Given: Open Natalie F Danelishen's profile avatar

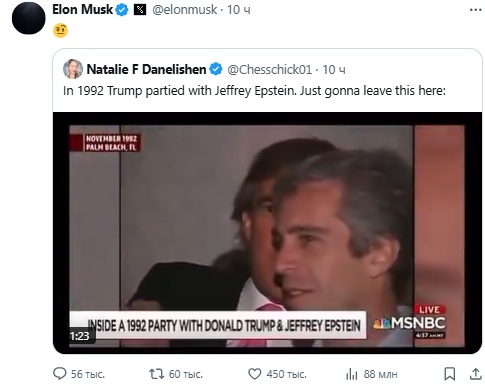Looking at the screenshot, I should [x=73, y=69].
